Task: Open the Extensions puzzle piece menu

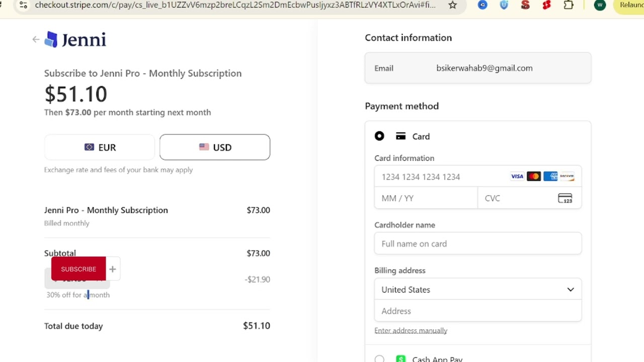Action: pos(569,5)
